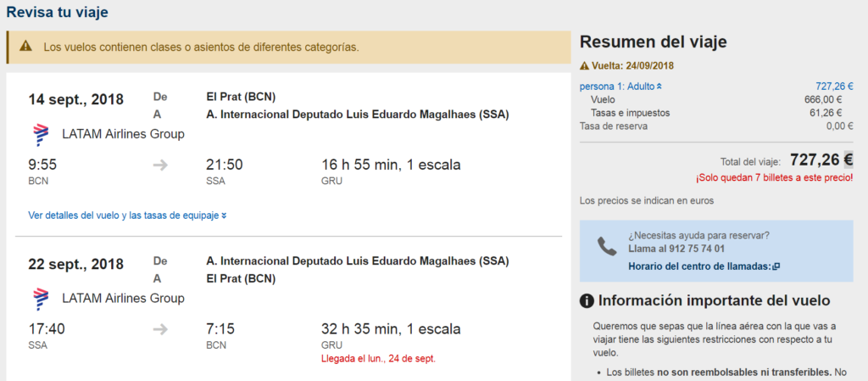Click the LATAM logo for 22 sept. flight
868x381 pixels.
[42, 299]
